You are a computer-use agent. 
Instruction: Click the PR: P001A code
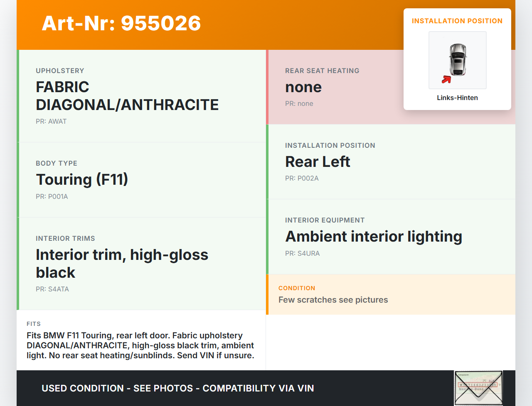pyautogui.click(x=52, y=197)
